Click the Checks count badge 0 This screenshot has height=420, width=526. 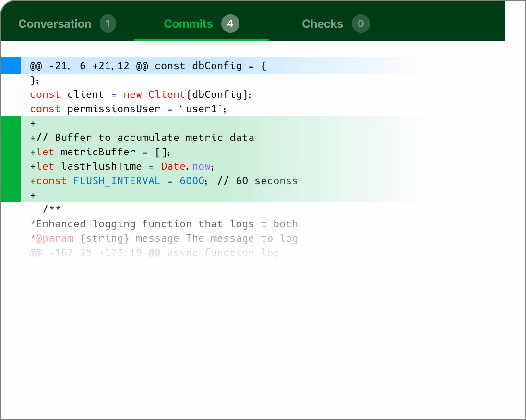click(360, 24)
